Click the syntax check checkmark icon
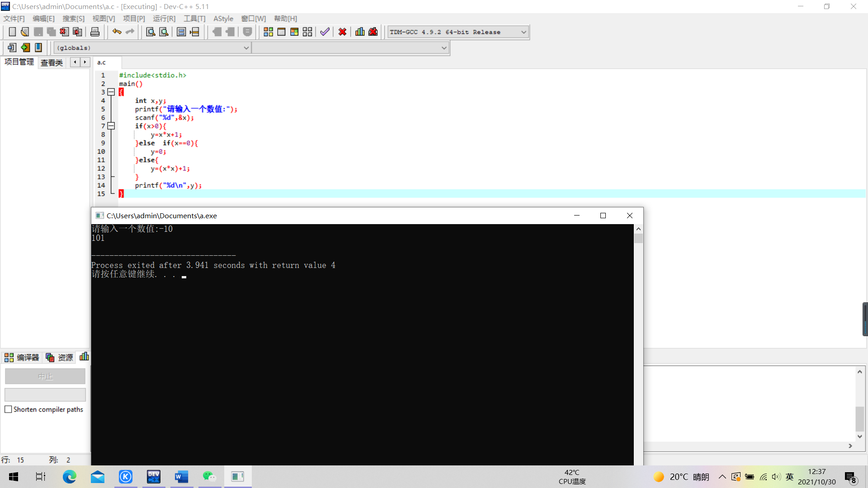The height and width of the screenshot is (488, 868). [325, 32]
